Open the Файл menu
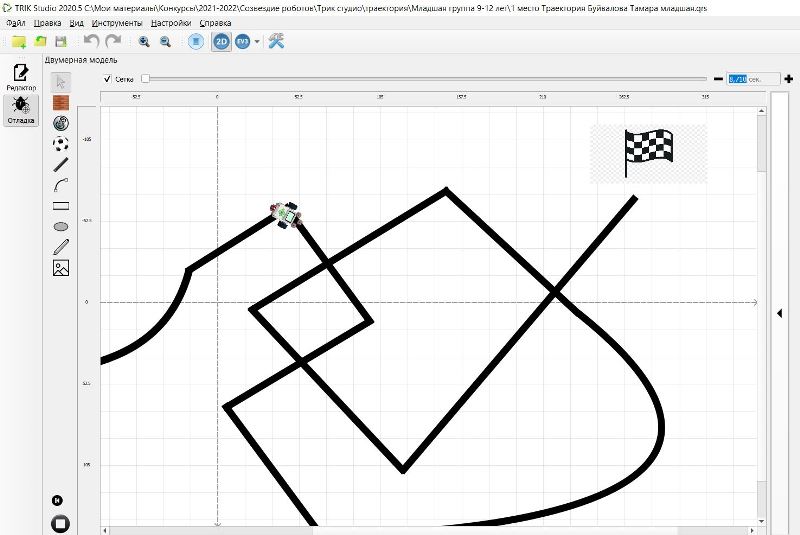The width and height of the screenshot is (800, 535). point(16,22)
